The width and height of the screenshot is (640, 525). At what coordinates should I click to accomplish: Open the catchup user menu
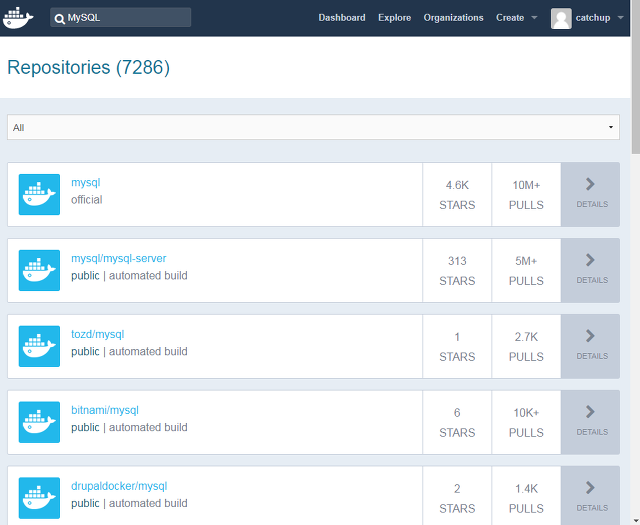coord(593,18)
